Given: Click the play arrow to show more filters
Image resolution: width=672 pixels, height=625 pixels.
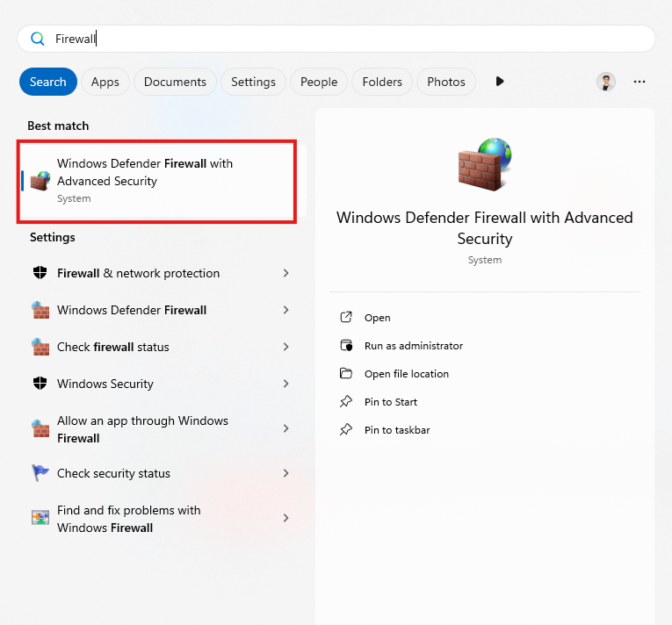Looking at the screenshot, I should (500, 82).
